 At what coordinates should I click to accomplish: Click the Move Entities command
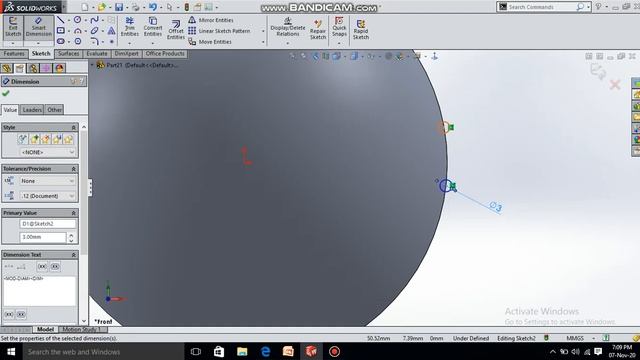point(210,42)
